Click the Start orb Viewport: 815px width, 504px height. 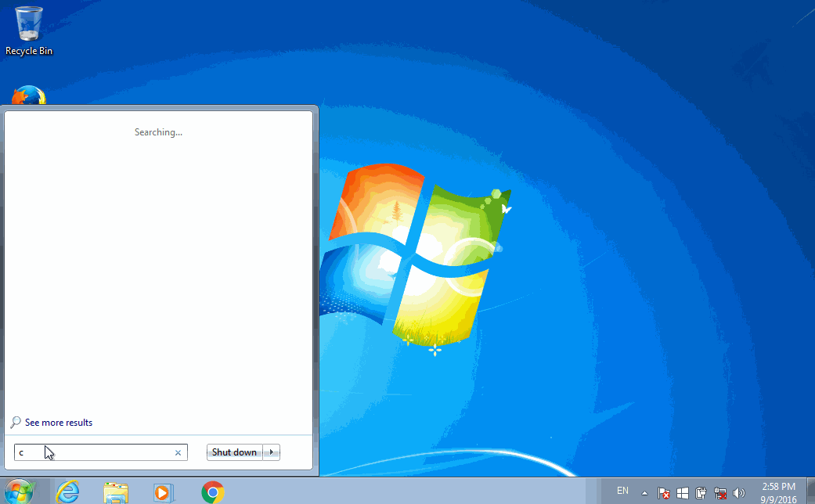click(x=17, y=492)
